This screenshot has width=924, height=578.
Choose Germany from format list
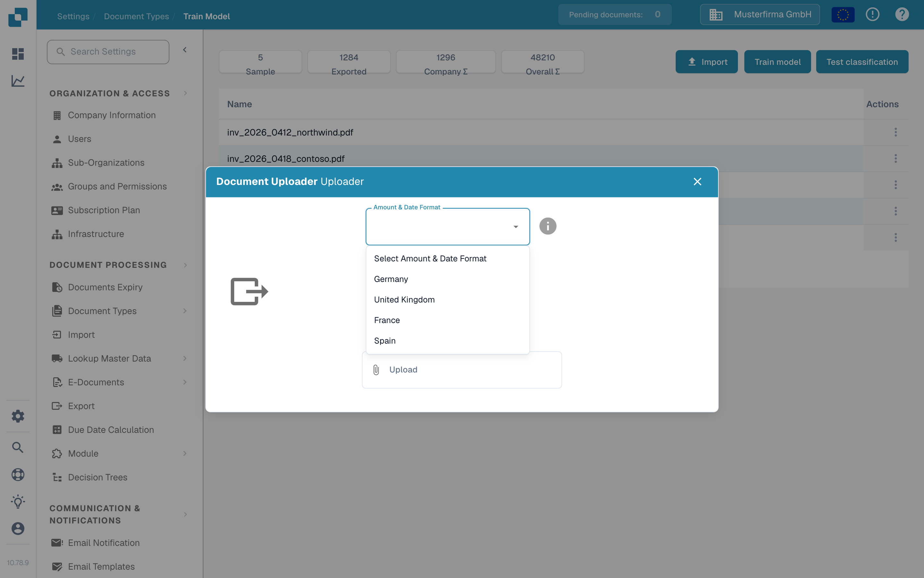(448, 279)
